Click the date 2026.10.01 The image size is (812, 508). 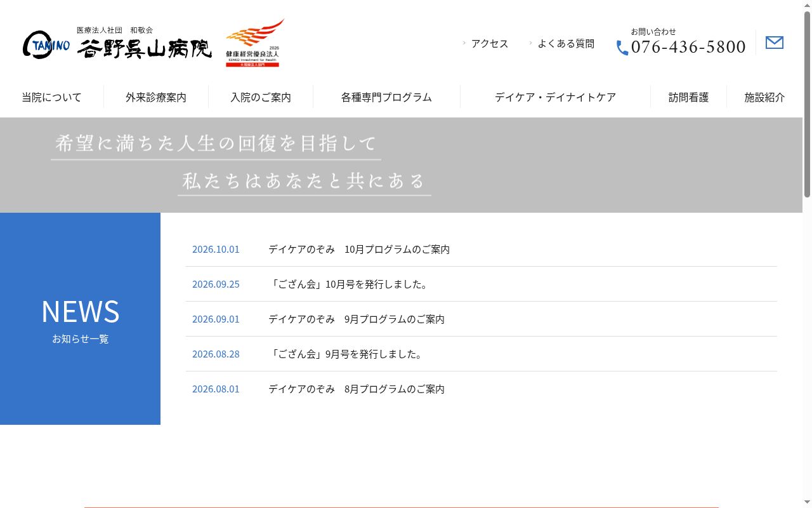coord(216,249)
